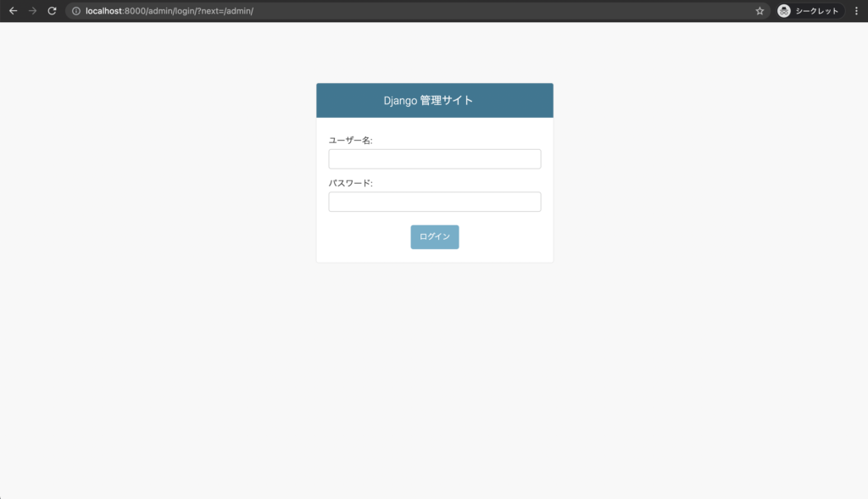Bookmark this page with the star icon
This screenshot has width=868, height=499.
tap(759, 11)
